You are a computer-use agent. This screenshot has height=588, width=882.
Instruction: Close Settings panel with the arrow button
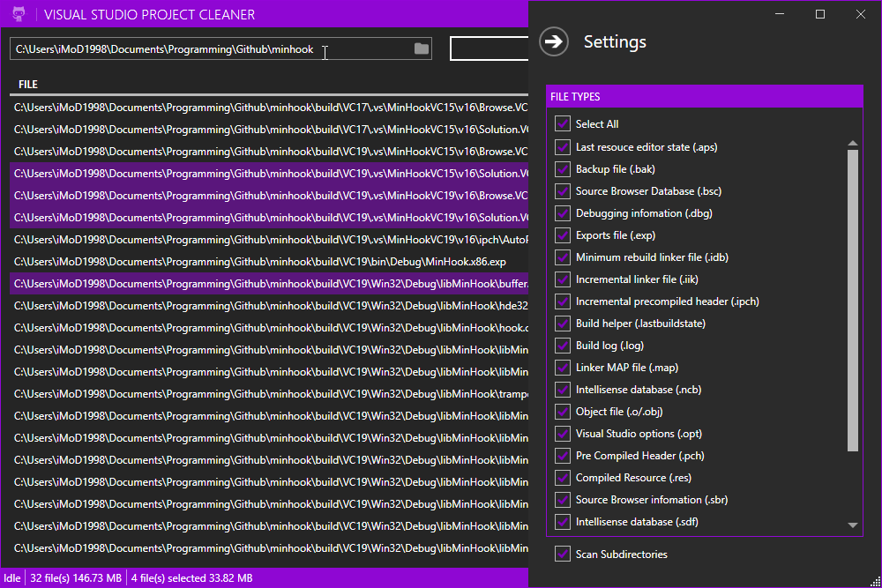point(554,41)
